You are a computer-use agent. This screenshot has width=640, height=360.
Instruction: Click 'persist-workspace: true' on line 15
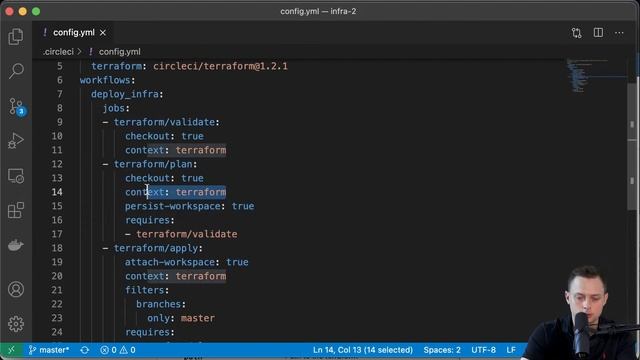189,206
